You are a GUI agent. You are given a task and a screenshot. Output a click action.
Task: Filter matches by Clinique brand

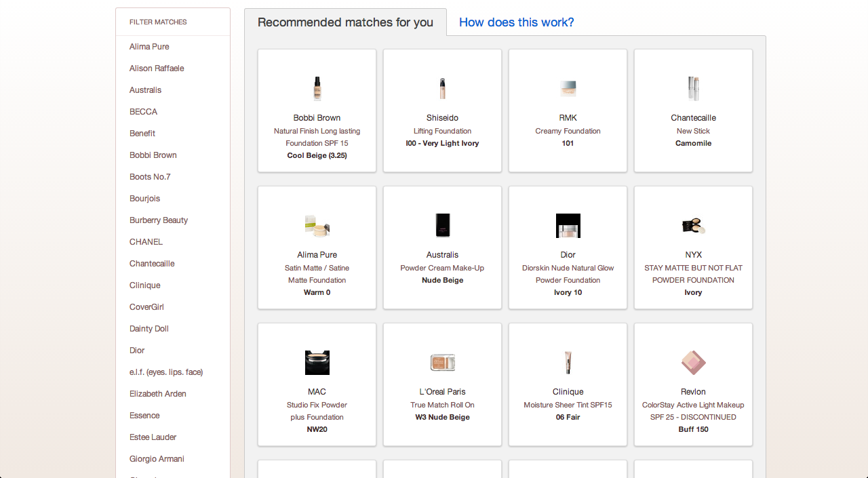(x=145, y=285)
